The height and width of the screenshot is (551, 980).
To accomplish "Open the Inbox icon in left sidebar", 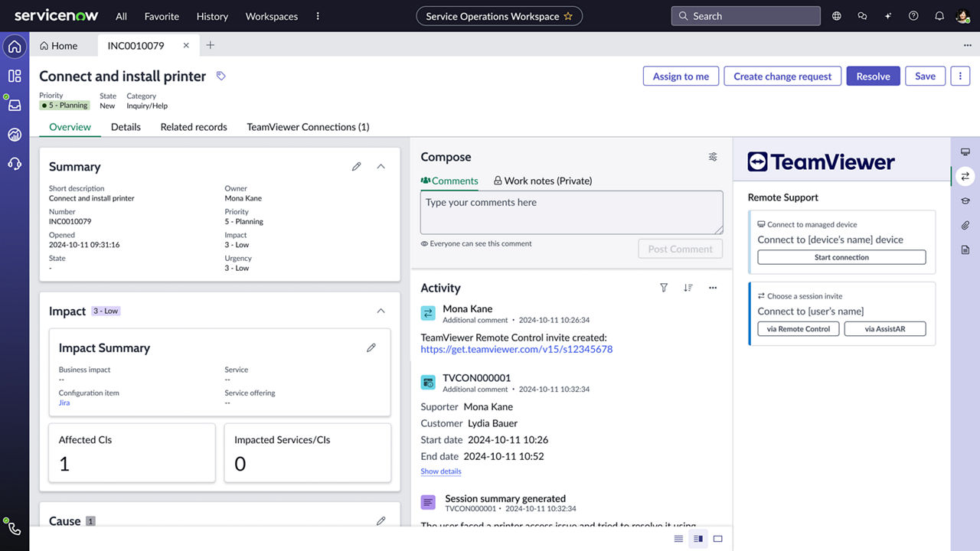I will tap(15, 105).
